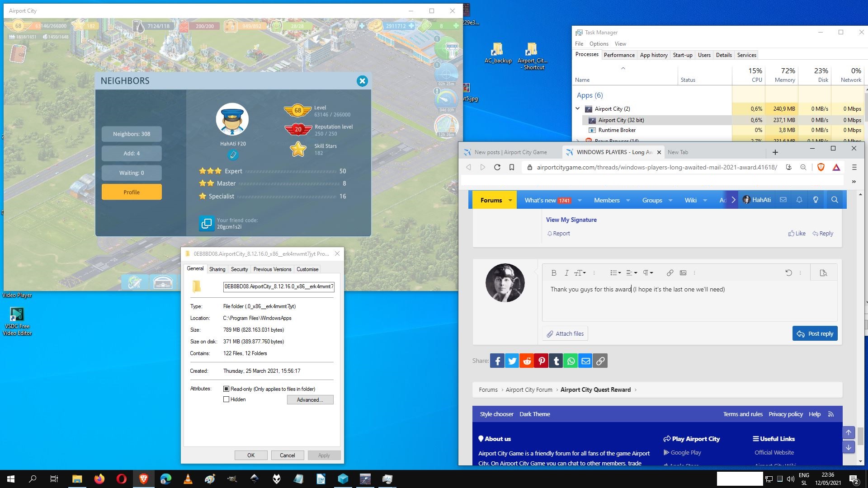Screen dimensions: 868x488
Task: Open the Profile tab in Neighbors
Action: coord(132,192)
